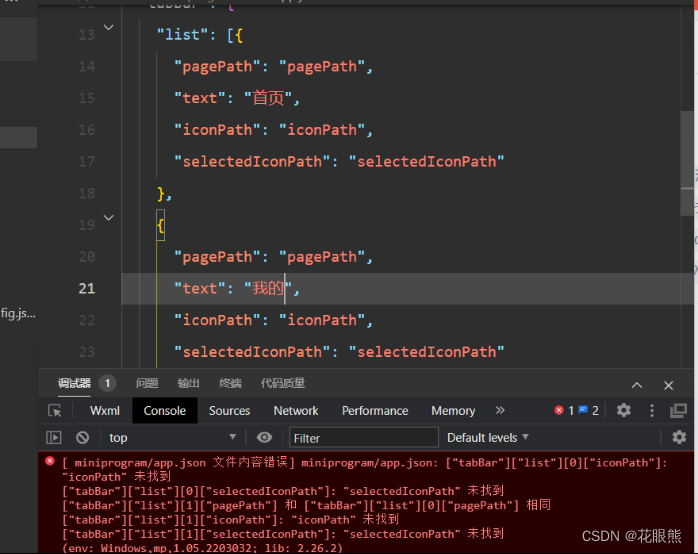Switch to the Performance tab
This screenshot has height=554, width=698.
click(x=375, y=410)
